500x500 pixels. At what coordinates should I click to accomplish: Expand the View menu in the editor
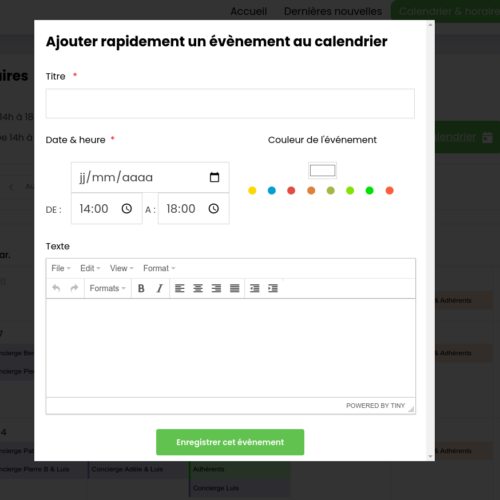click(122, 268)
